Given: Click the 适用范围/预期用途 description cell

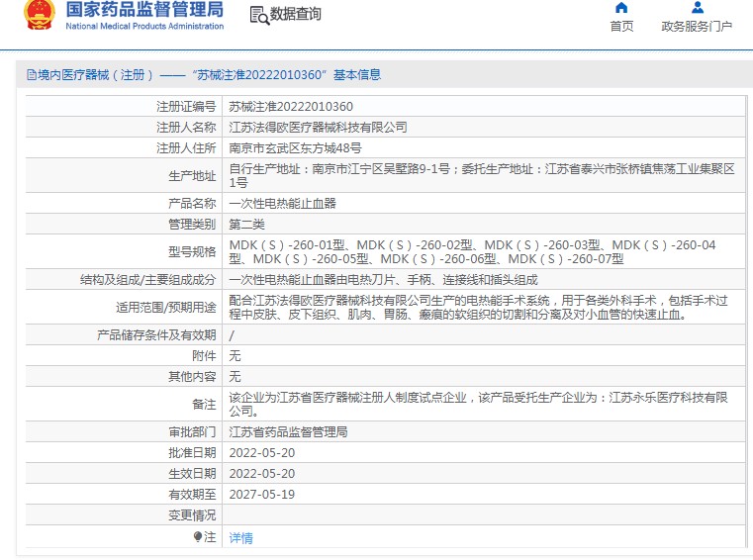Looking at the screenshot, I should click(x=484, y=307).
